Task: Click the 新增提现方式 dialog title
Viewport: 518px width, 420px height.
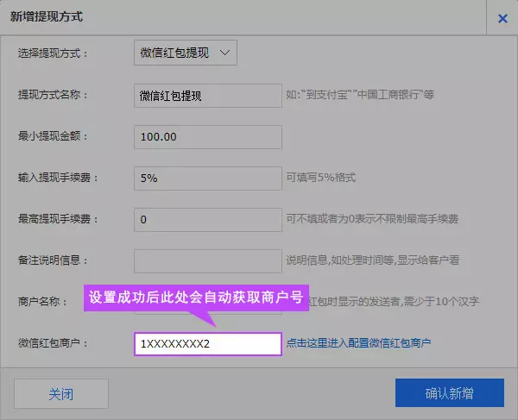Action: tap(47, 16)
